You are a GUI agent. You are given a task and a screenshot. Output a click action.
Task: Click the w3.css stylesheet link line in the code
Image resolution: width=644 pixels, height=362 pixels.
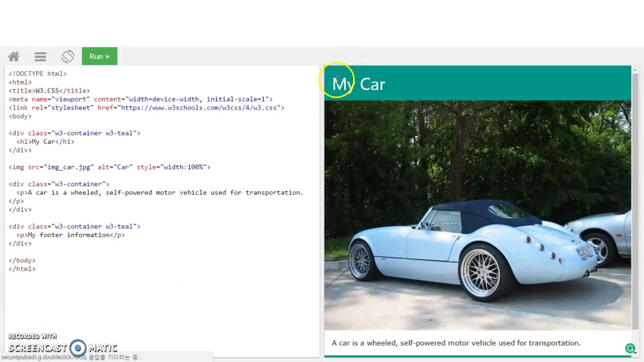click(146, 108)
